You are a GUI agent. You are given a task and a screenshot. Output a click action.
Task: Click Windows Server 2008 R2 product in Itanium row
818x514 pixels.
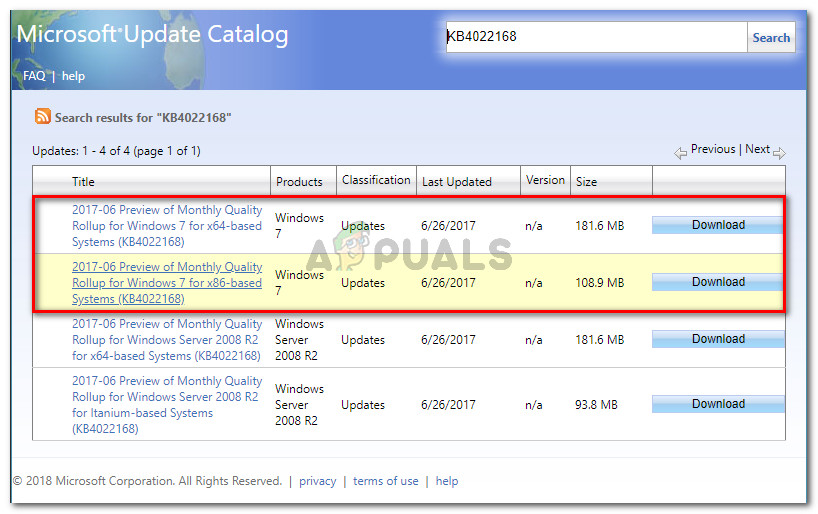point(299,404)
